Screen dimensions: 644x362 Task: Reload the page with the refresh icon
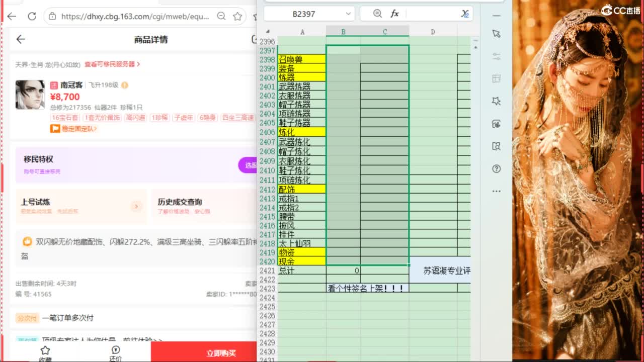pos(32,16)
